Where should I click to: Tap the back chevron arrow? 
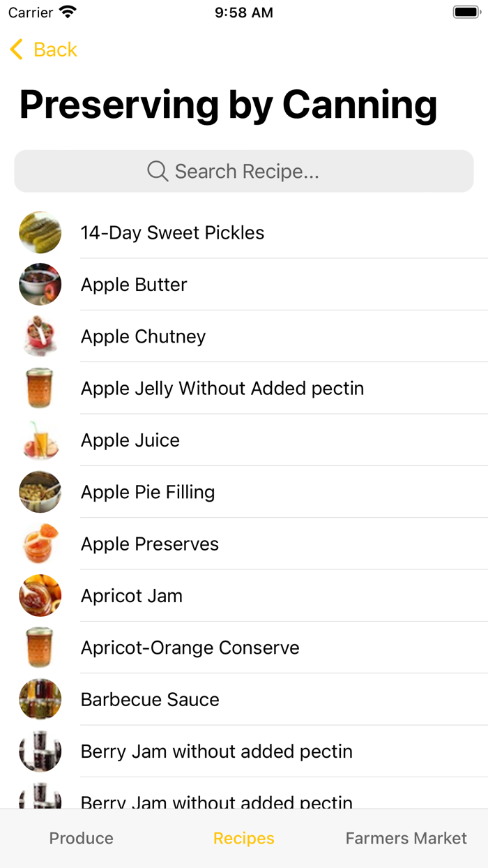click(15, 50)
